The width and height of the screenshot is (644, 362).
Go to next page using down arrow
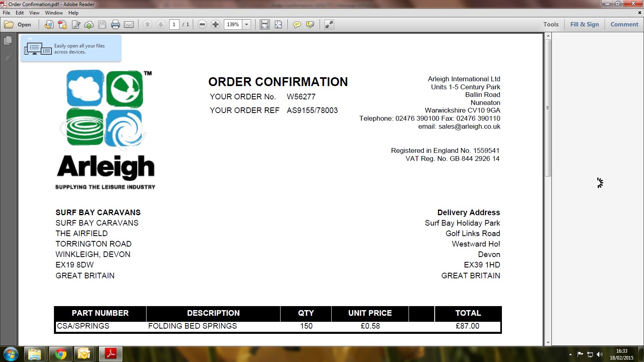(161, 25)
